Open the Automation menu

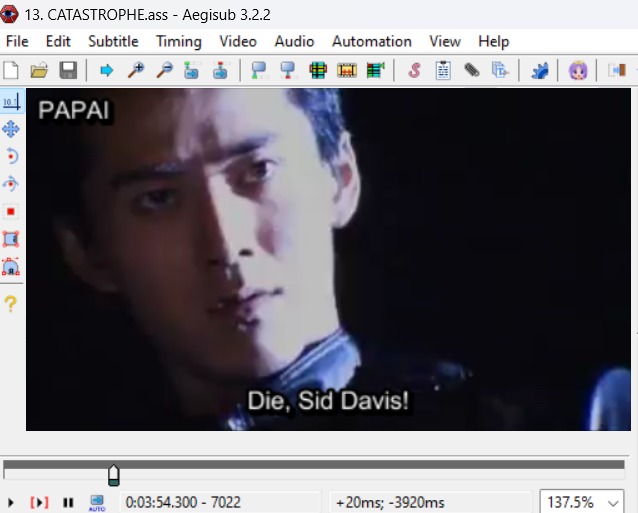pyautogui.click(x=371, y=41)
